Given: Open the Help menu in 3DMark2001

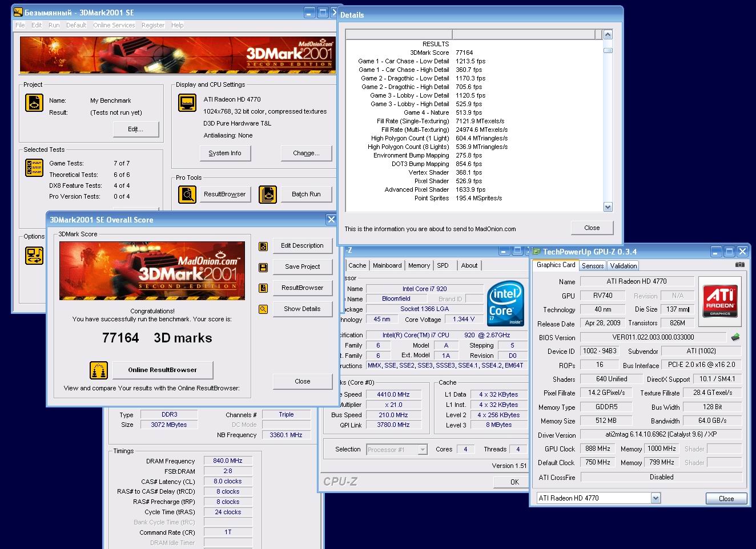Looking at the screenshot, I should [x=178, y=25].
